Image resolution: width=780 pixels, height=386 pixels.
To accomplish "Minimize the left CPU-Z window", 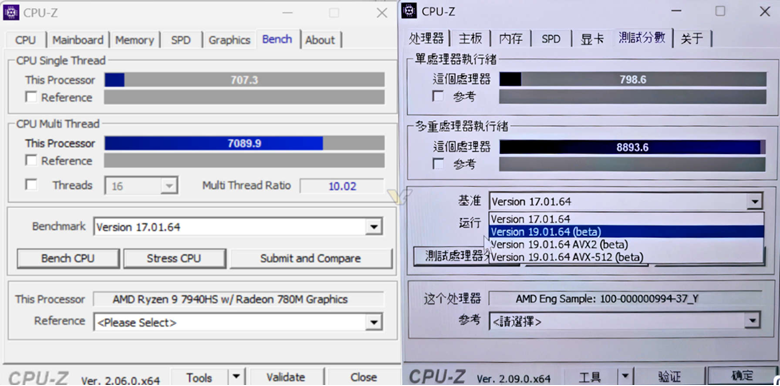I will coord(288,13).
